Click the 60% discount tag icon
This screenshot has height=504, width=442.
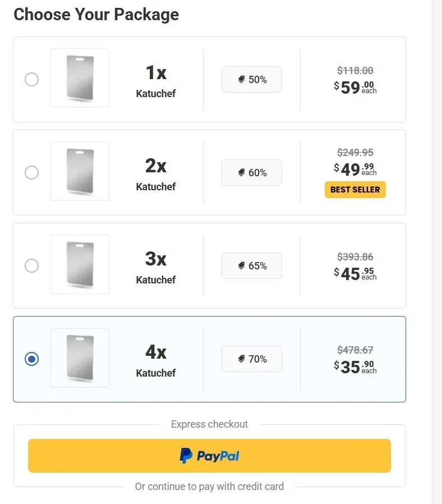(x=242, y=172)
